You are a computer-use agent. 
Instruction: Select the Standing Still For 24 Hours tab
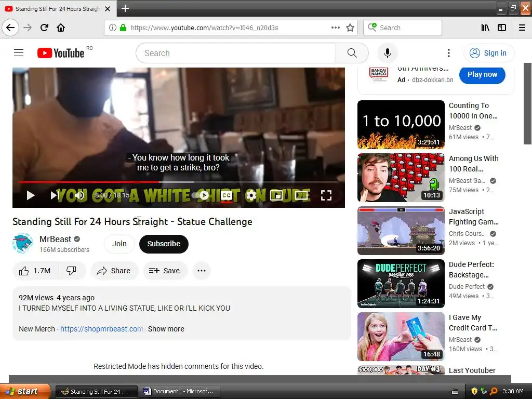[x=58, y=9]
